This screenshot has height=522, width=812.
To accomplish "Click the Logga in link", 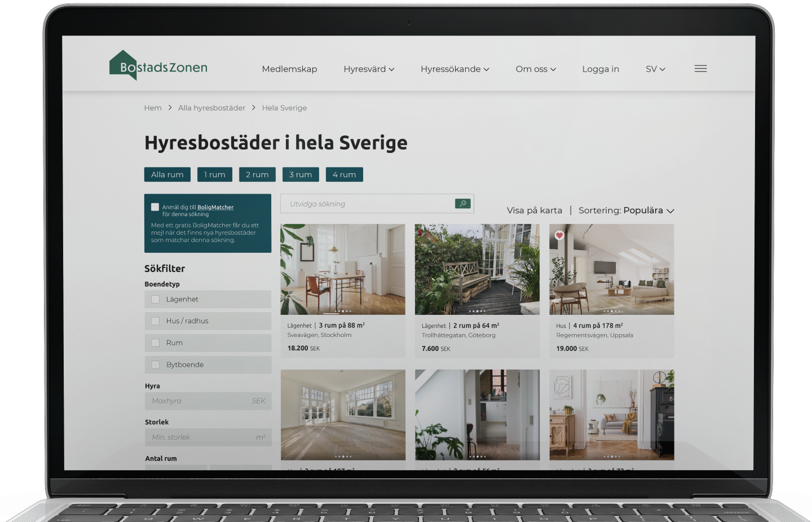I will tap(601, 69).
